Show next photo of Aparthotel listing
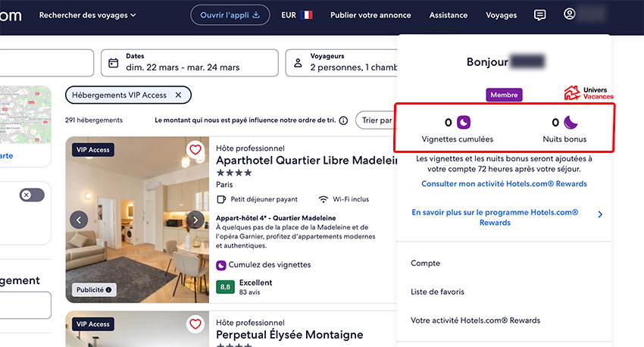Viewport: 644px width, 347px height. [x=195, y=220]
